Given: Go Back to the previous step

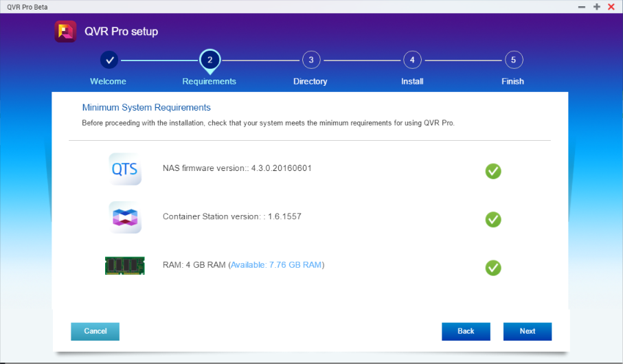Looking at the screenshot, I should 466,332.
